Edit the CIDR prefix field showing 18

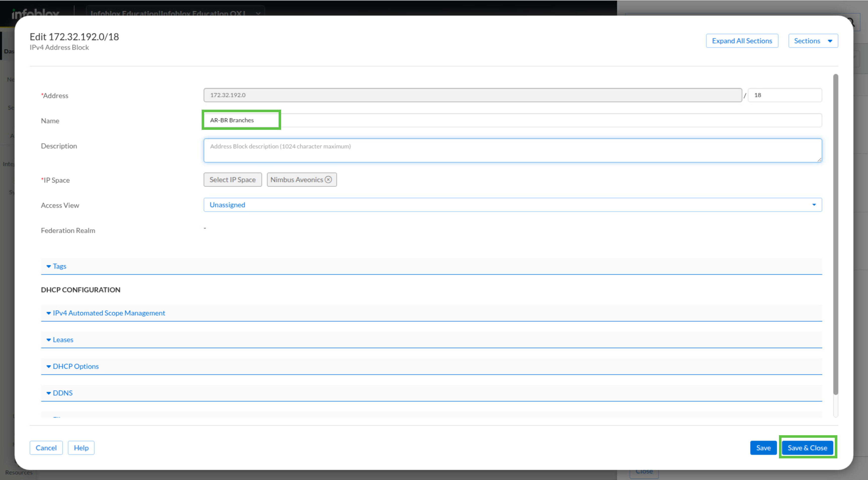click(x=785, y=95)
